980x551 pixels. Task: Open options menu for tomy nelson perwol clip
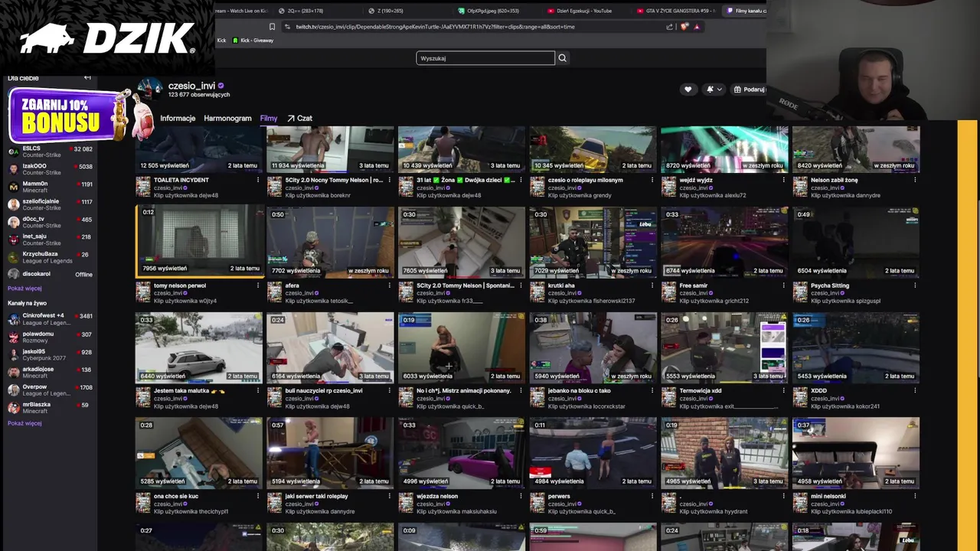click(x=257, y=285)
